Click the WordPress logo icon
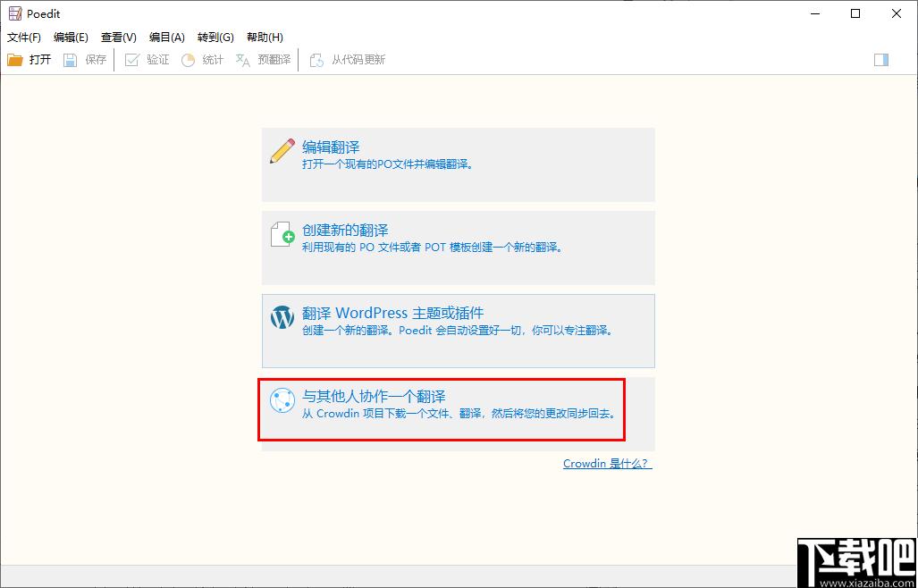 coord(282,317)
